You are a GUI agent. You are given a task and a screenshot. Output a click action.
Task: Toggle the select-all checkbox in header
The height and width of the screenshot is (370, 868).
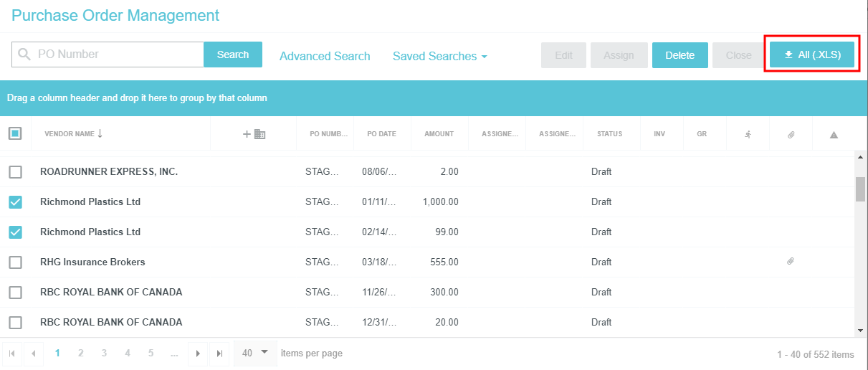15,133
